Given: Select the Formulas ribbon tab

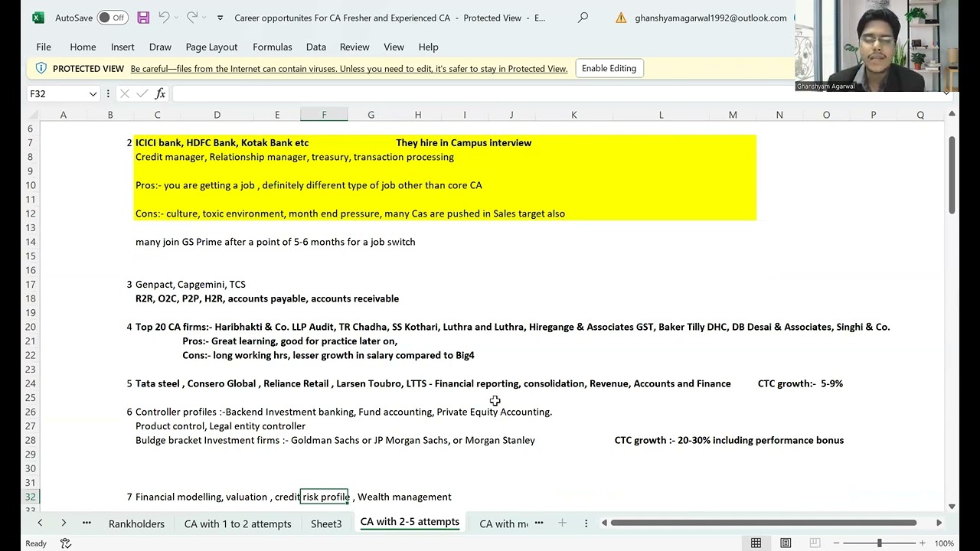Looking at the screenshot, I should coord(273,47).
